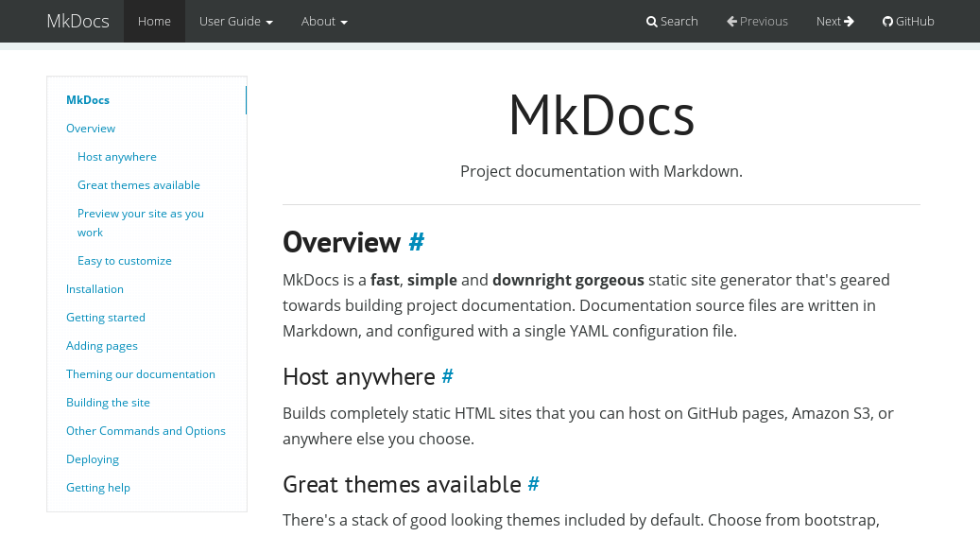Viewport: 980px width, 536px height.
Task: Click the bold words 'downright gorgeous'
Action: pyautogui.click(x=568, y=280)
